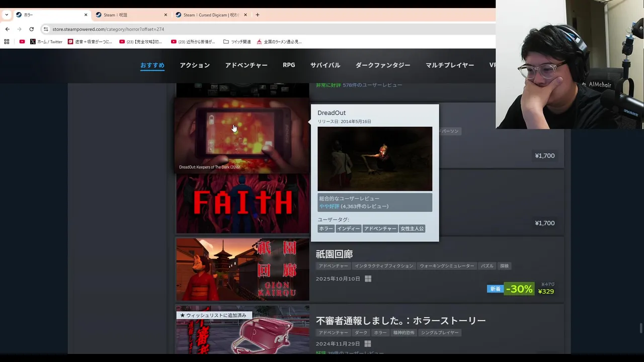Click the Windows icon beside 2025年10月10日
This screenshot has height=362, width=644.
368,279
